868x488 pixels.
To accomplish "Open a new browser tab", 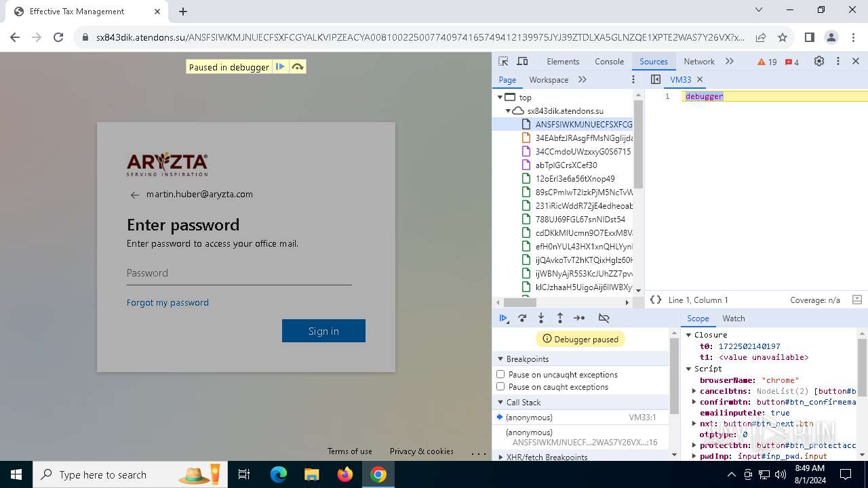I will [183, 12].
